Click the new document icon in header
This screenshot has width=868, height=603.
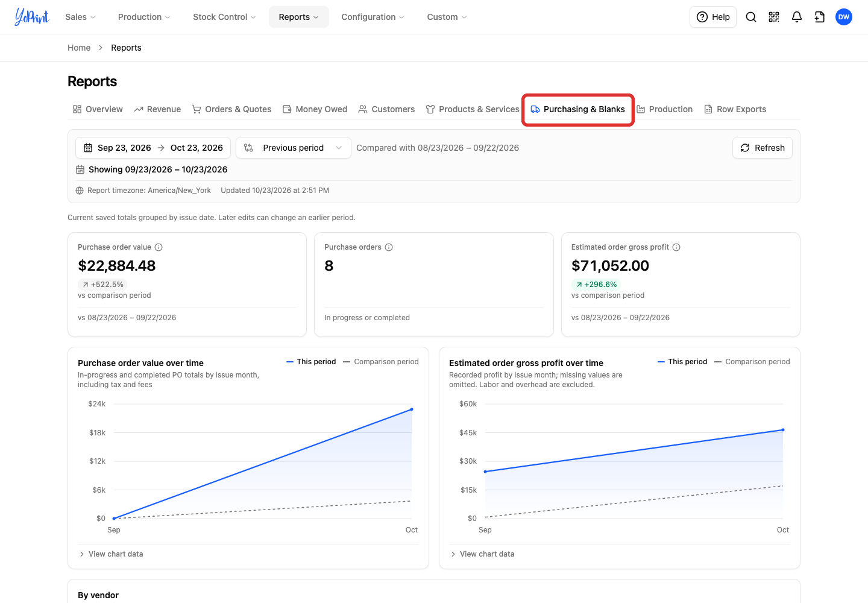tap(820, 17)
